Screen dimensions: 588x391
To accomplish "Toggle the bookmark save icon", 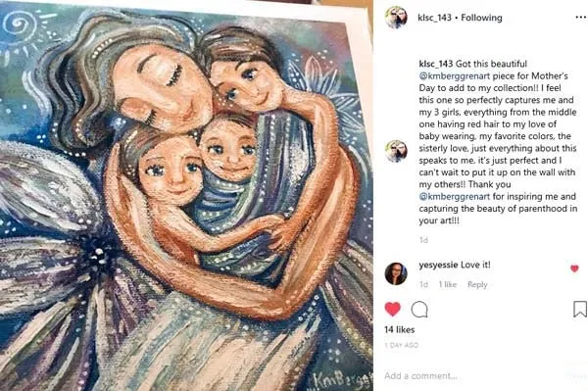I will 580,310.
